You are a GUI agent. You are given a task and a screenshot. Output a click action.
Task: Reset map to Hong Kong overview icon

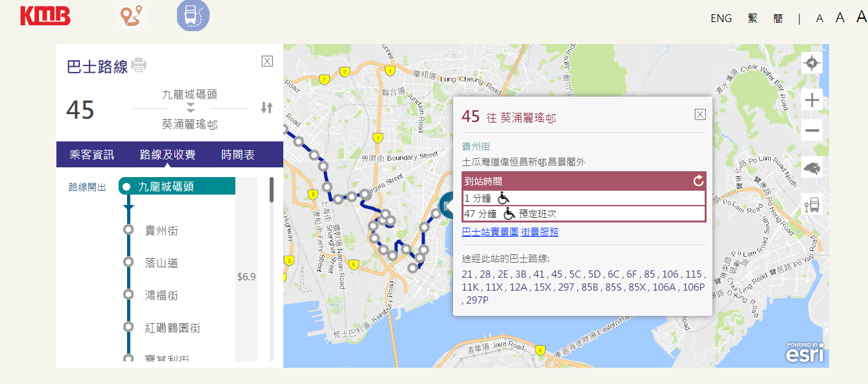812,167
